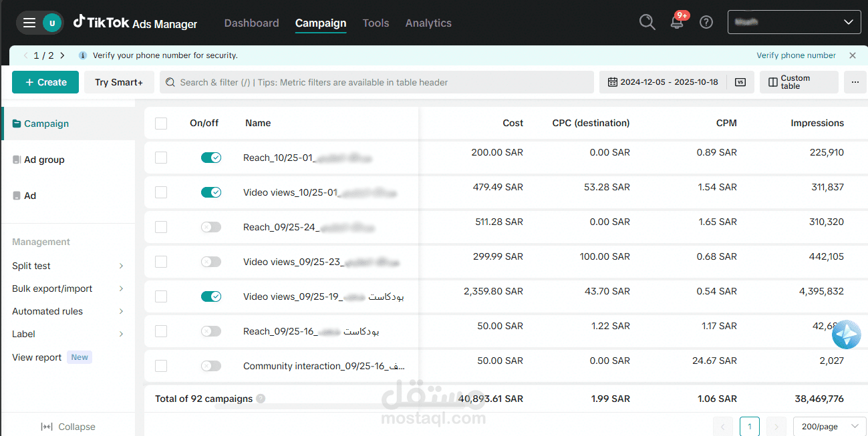Image resolution: width=868 pixels, height=436 pixels.
Task: Select the Campaign top navigation tab
Action: click(321, 23)
